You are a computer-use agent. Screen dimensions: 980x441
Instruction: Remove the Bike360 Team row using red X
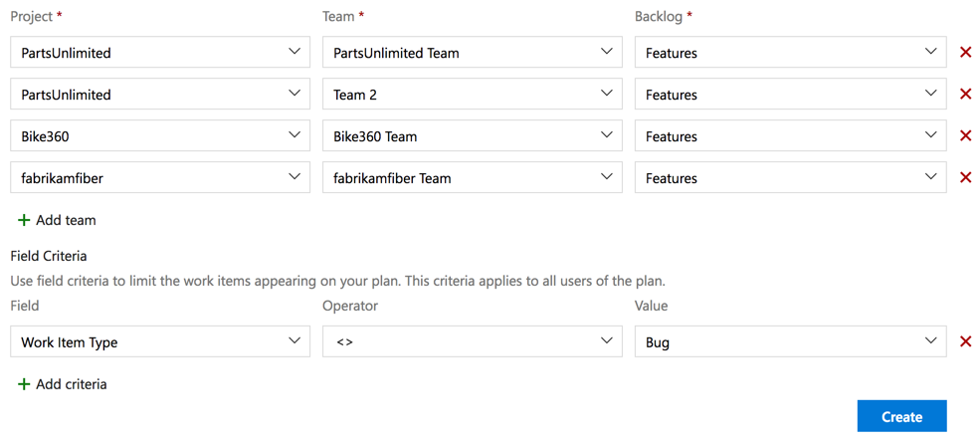[965, 135]
